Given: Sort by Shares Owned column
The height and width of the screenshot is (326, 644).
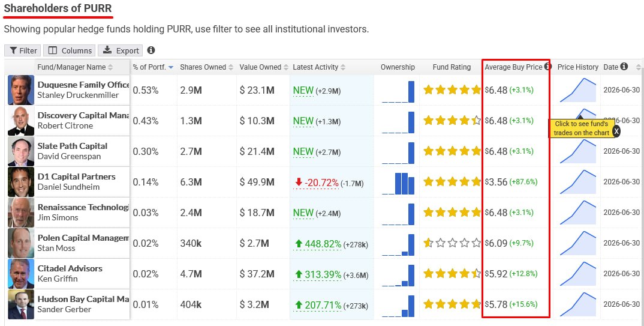Looking at the screenshot, I should tap(206, 67).
